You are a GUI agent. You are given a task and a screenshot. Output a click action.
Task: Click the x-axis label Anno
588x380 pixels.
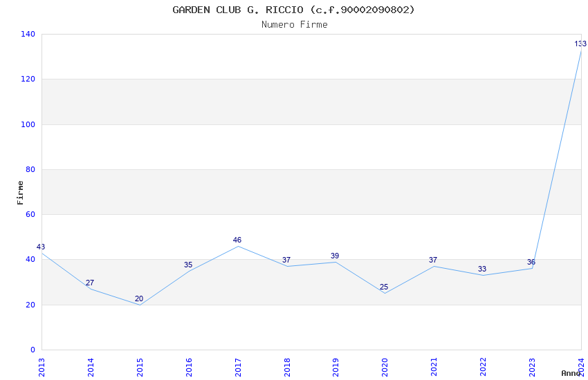click(x=571, y=373)
